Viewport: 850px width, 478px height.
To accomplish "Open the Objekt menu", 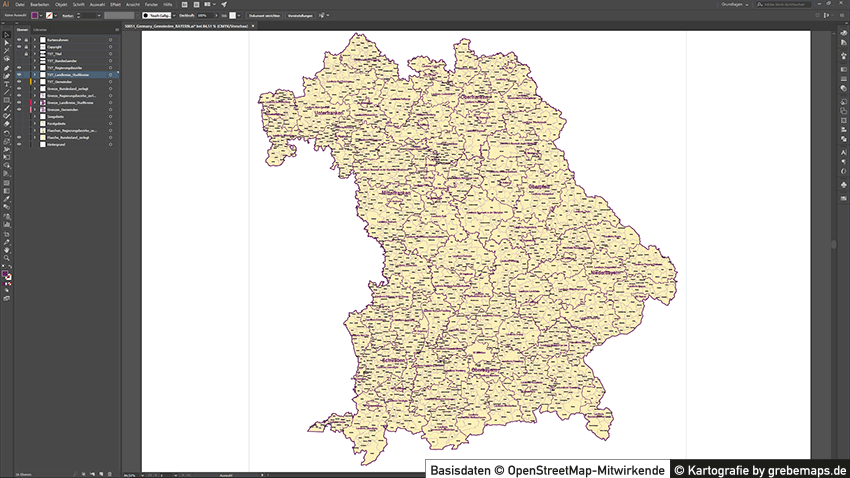I will pyautogui.click(x=61, y=4).
